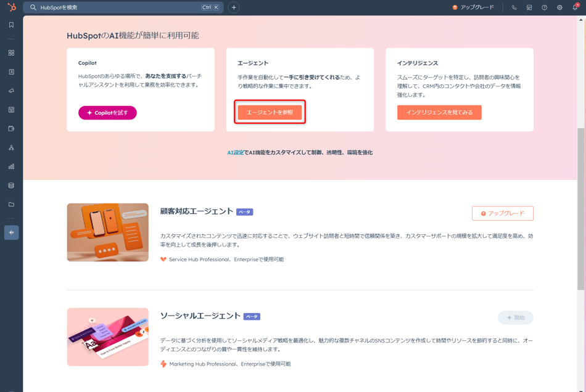Open the Content icon in sidebar
Screen dimensions: 586x392
coord(11,110)
